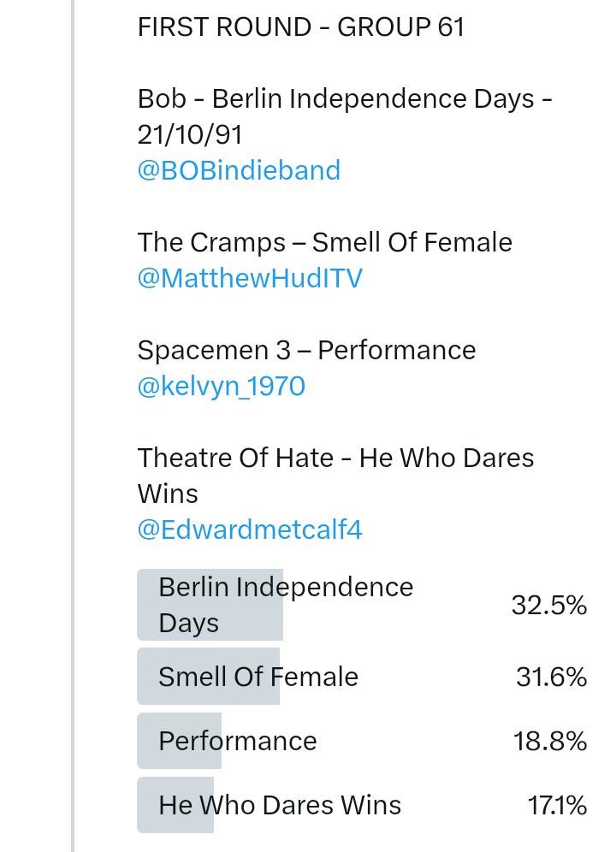Select the Berlin Independence Days poll result
This screenshot has width=616, height=852.
point(286,605)
